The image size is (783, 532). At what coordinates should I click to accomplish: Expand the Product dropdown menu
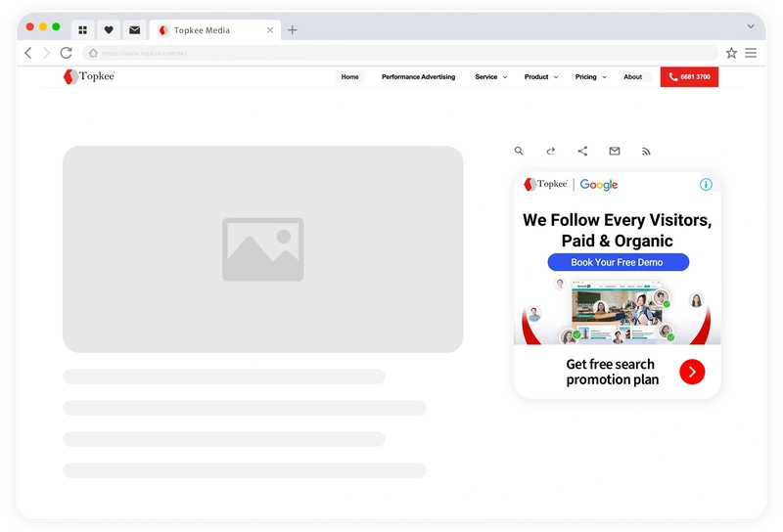(x=541, y=77)
